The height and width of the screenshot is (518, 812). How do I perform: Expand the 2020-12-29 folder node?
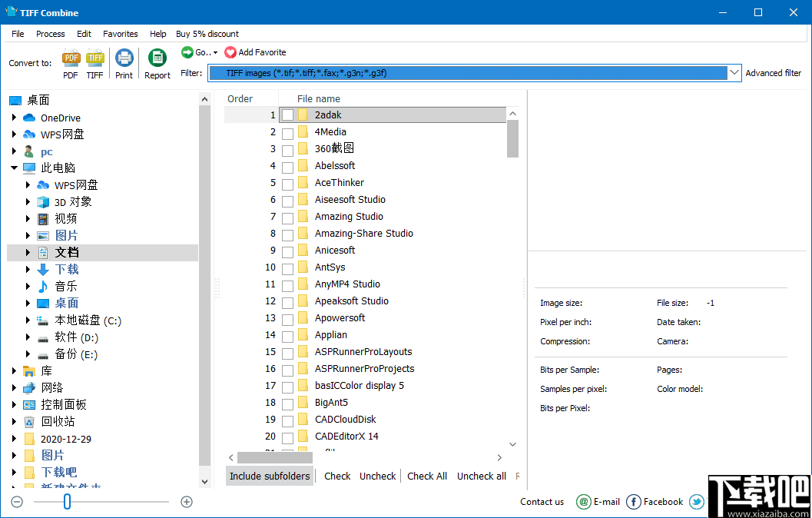[x=14, y=439]
